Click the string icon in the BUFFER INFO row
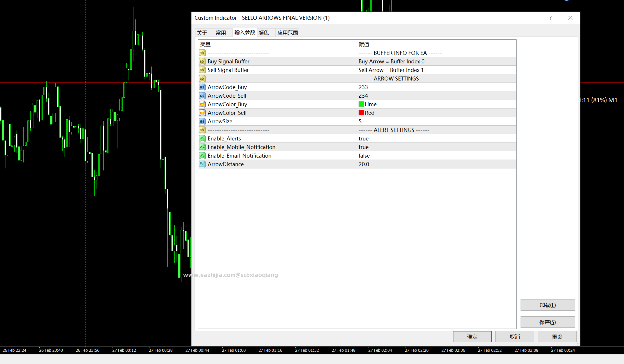Viewport: 624px width, 364px height. tap(202, 53)
